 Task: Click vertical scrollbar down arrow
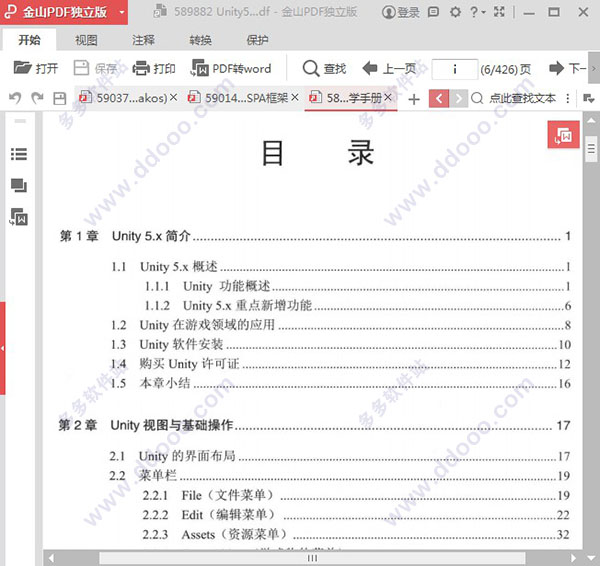click(591, 558)
